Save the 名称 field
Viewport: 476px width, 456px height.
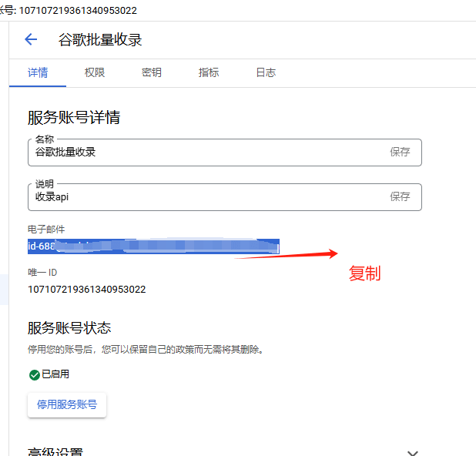pyautogui.click(x=400, y=152)
